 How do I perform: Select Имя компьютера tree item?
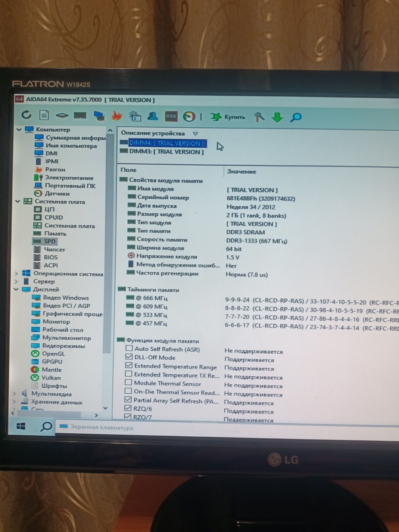click(66, 146)
